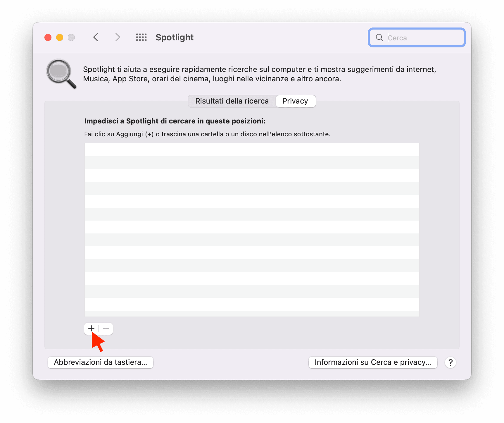Focus the Cerca search field
Viewport: 504px width, 423px height.
point(417,37)
